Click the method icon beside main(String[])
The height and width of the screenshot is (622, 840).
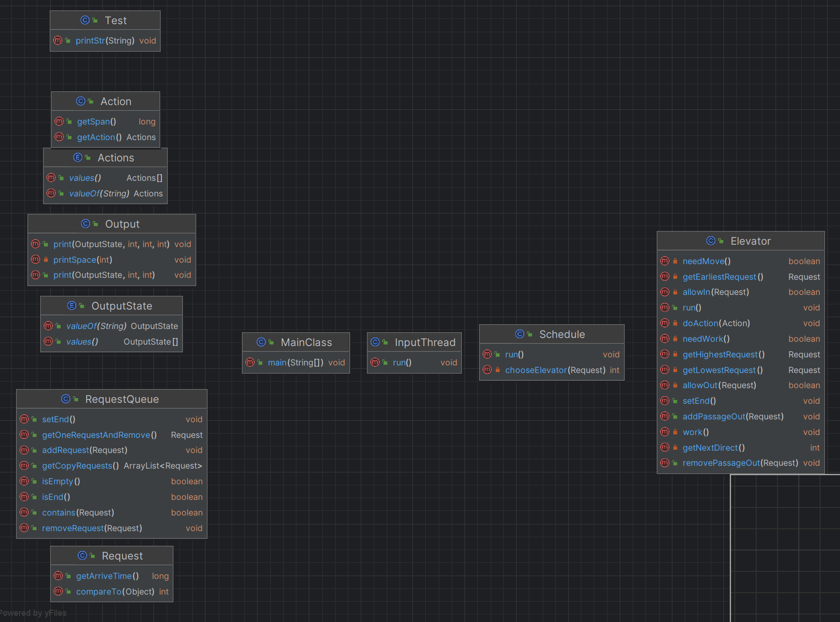[x=250, y=362]
